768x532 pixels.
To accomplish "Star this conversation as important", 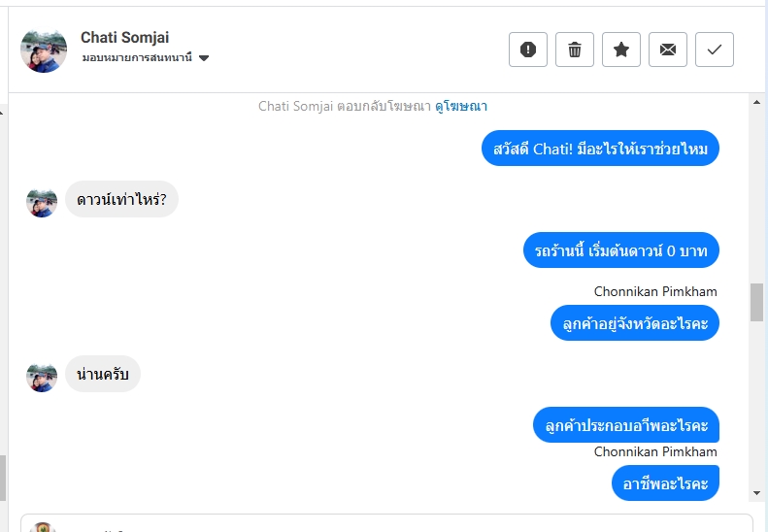I will (621, 50).
